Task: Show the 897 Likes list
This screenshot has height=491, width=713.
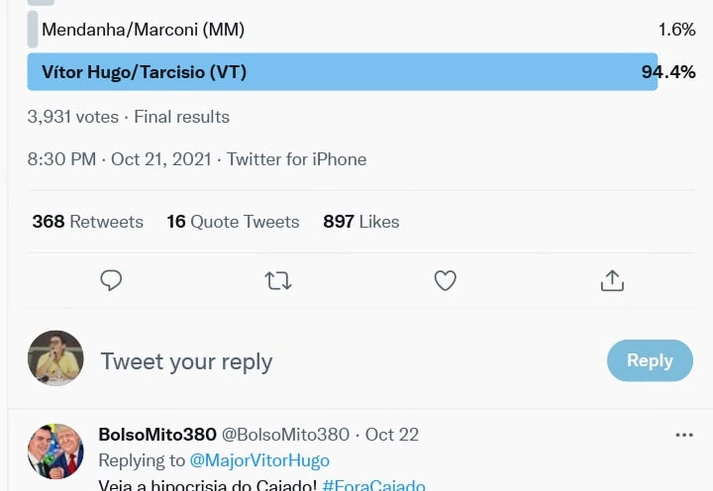Action: coord(361,222)
